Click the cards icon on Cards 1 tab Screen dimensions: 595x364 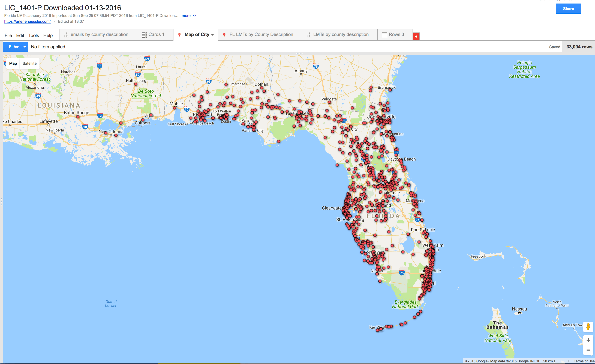(x=144, y=35)
